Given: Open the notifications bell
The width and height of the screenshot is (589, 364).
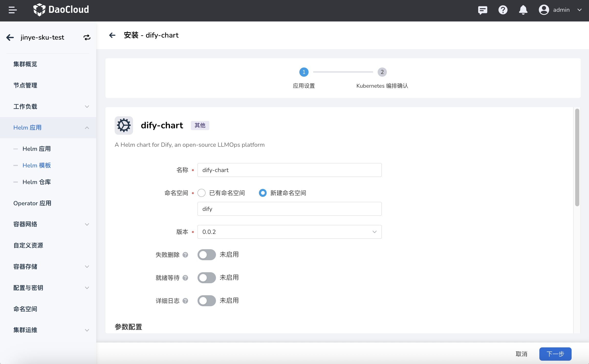Looking at the screenshot, I should coord(523,10).
